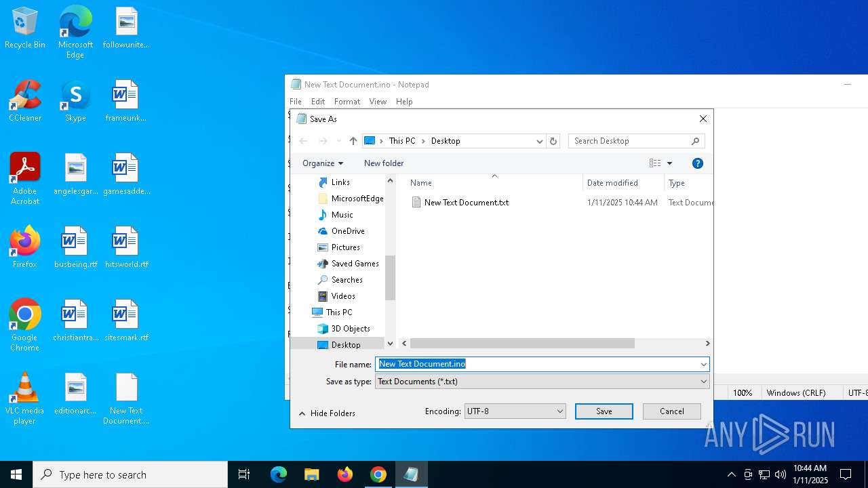The height and width of the screenshot is (488, 868).
Task: Show hidden system tray icons
Action: pos(731,474)
